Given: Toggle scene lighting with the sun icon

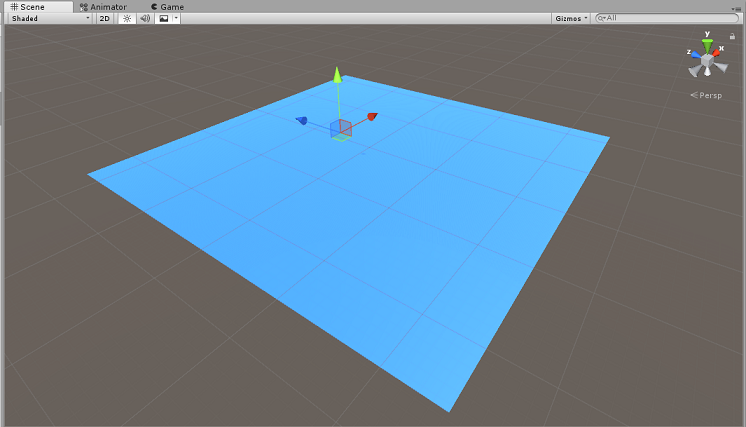Looking at the screenshot, I should (x=127, y=18).
